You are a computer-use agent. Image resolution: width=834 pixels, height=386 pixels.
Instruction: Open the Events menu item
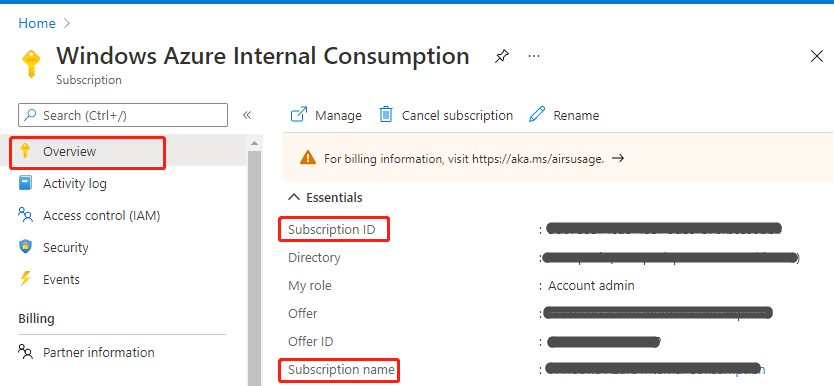click(61, 279)
